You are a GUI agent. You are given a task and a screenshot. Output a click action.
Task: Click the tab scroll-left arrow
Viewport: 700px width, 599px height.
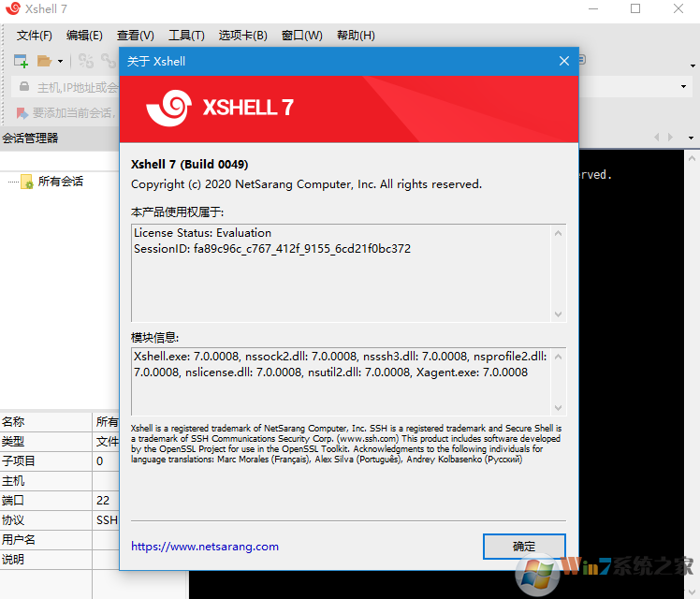pyautogui.click(x=657, y=137)
